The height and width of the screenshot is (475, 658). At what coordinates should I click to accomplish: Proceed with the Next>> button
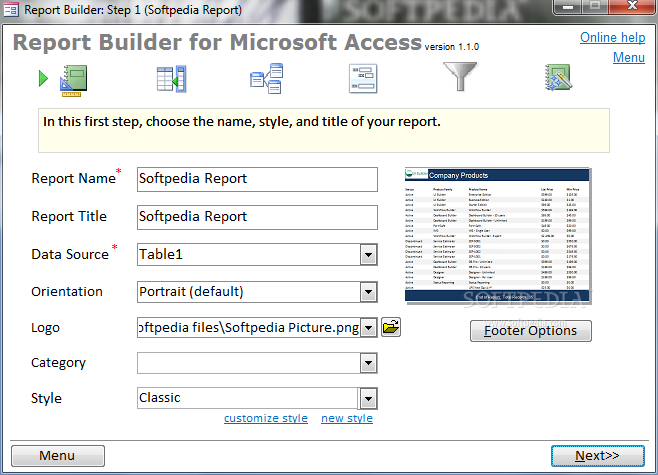pyautogui.click(x=597, y=456)
